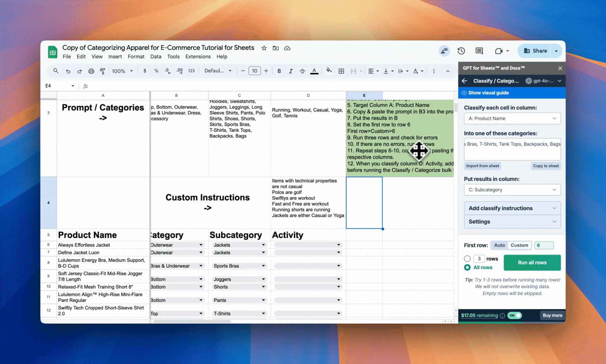This screenshot has width=606, height=364.
Task: Open more number formats (123)
Action: coord(191,71)
